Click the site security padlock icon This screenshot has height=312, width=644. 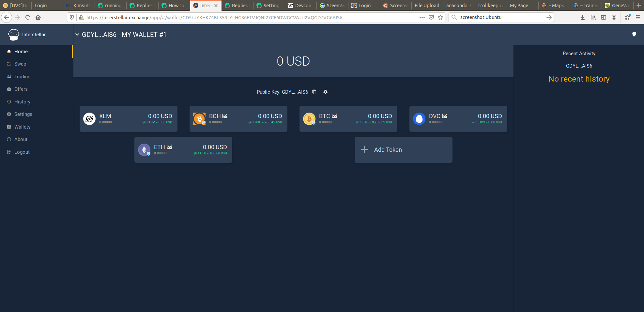tap(81, 17)
